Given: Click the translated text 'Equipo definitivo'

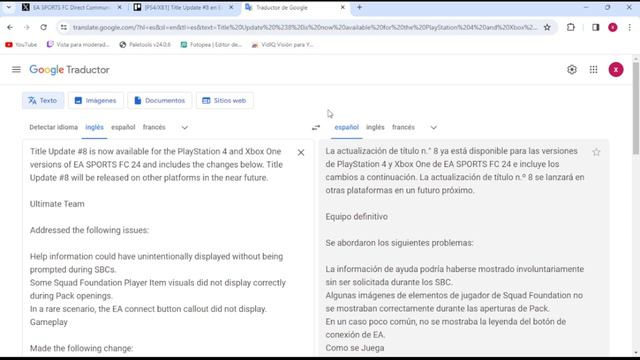Looking at the screenshot, I should pos(356,217).
